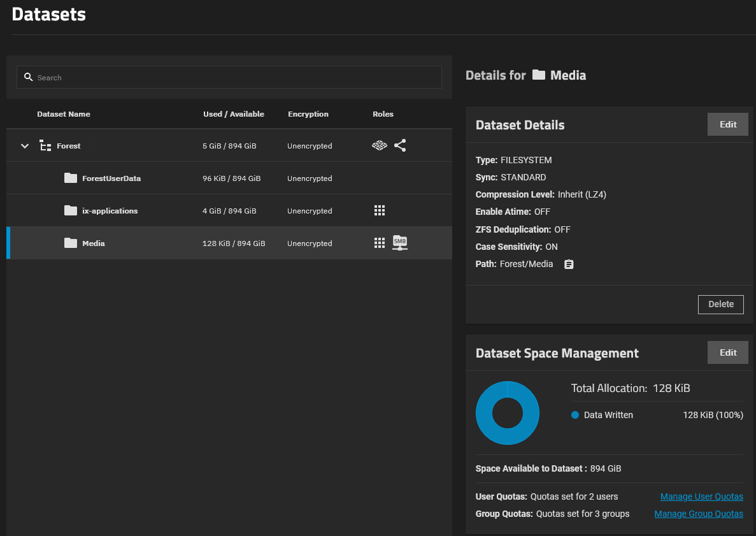Click the Forest root dataset tree icon
This screenshot has height=536, width=756.
point(45,146)
